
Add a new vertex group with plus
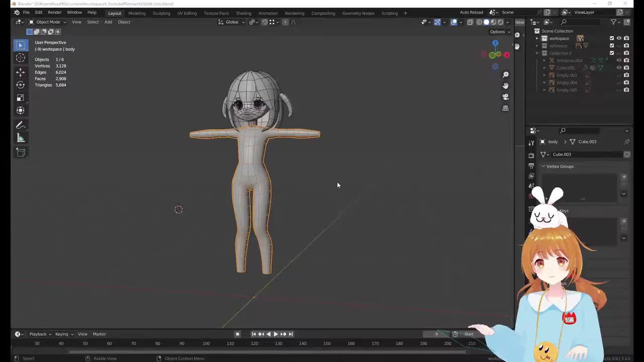pos(624,176)
